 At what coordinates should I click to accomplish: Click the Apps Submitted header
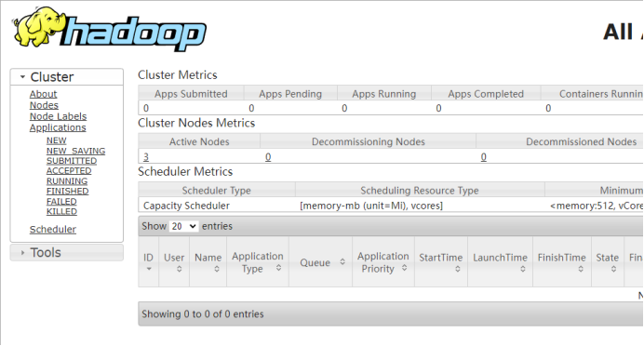[191, 94]
